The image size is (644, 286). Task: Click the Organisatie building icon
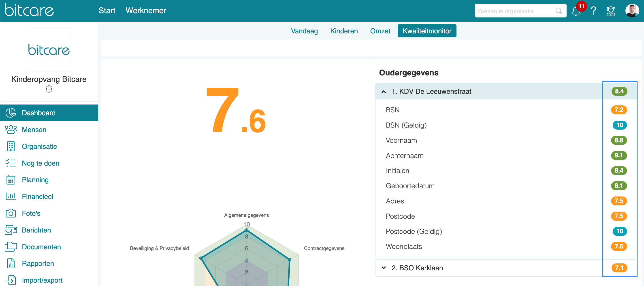pos(11,146)
